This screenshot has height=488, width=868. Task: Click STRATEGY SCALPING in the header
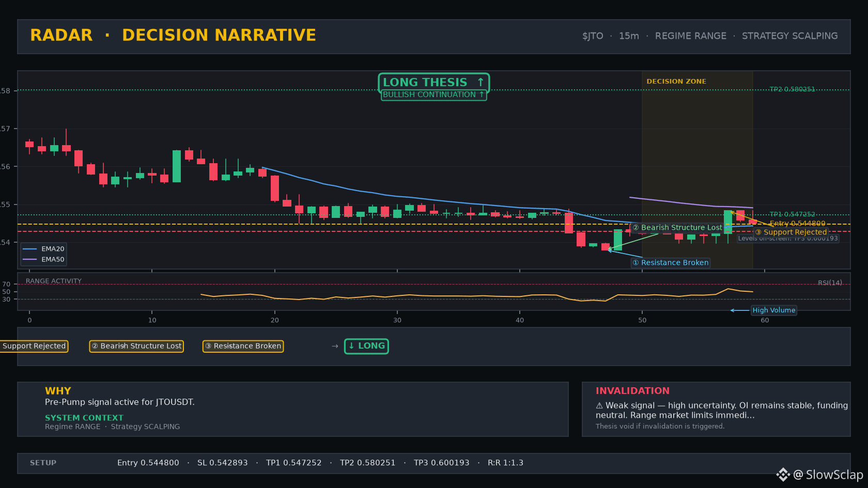pos(790,36)
